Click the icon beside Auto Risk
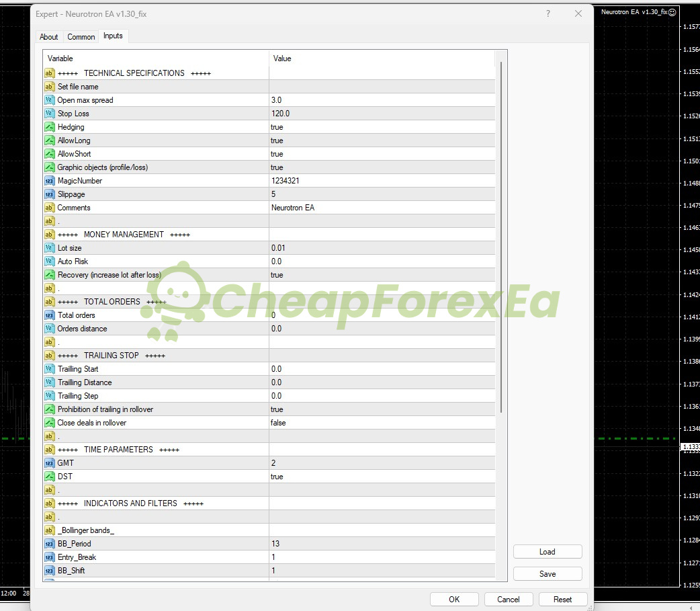Viewport: 700px width, 611px height. click(50, 261)
